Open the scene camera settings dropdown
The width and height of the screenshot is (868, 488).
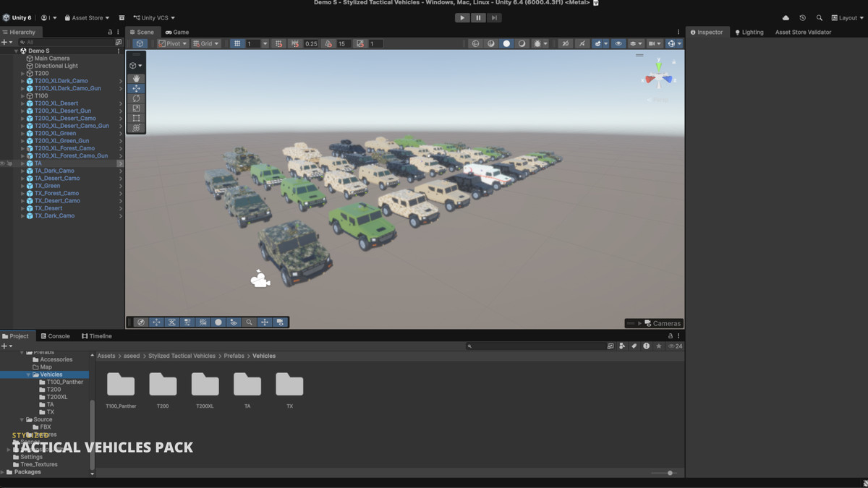tap(655, 43)
